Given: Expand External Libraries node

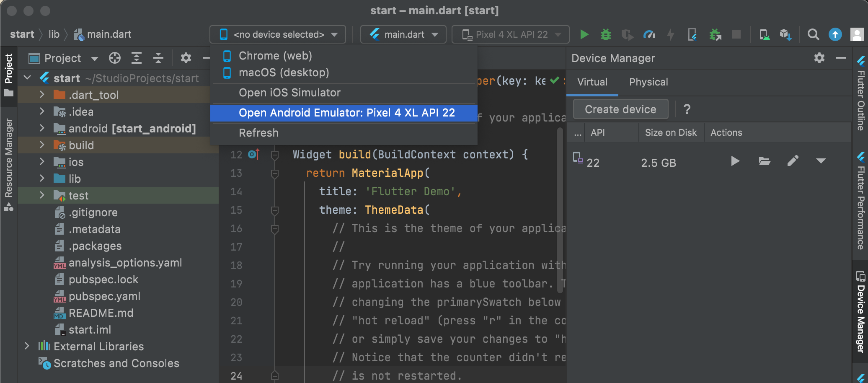Looking at the screenshot, I should pos(27,346).
